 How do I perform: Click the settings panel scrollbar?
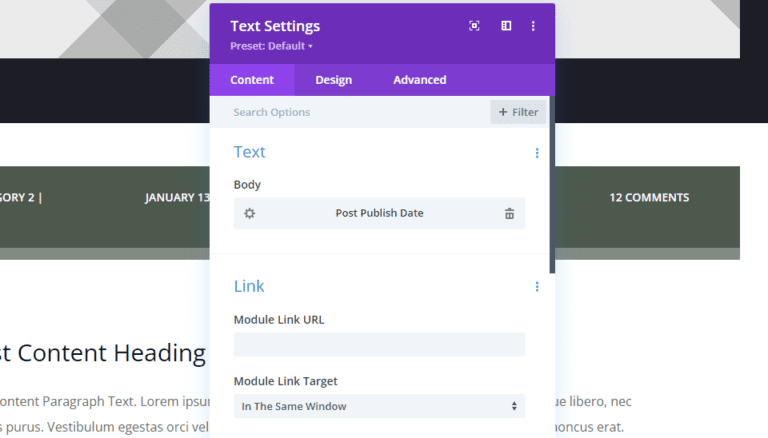point(552,185)
